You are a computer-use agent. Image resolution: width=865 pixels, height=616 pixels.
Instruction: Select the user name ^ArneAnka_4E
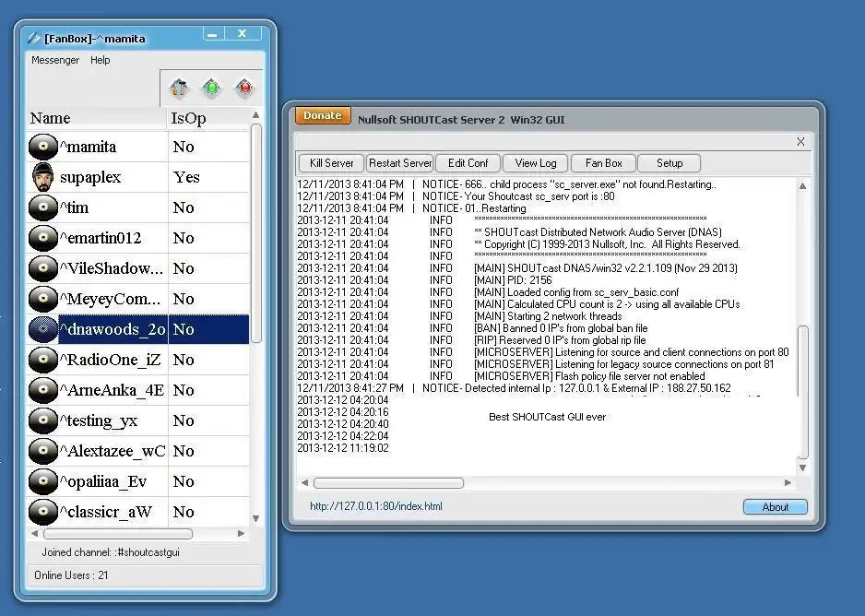[112, 390]
